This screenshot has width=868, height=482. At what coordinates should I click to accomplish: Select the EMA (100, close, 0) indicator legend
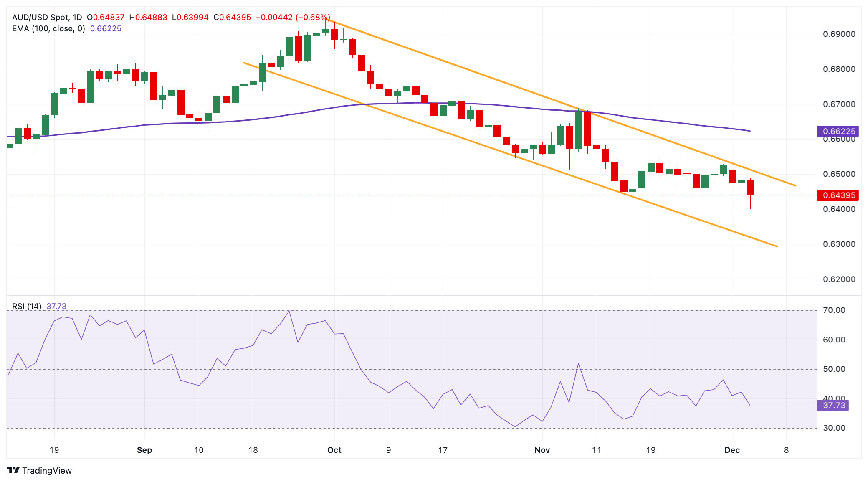pyautogui.click(x=48, y=28)
